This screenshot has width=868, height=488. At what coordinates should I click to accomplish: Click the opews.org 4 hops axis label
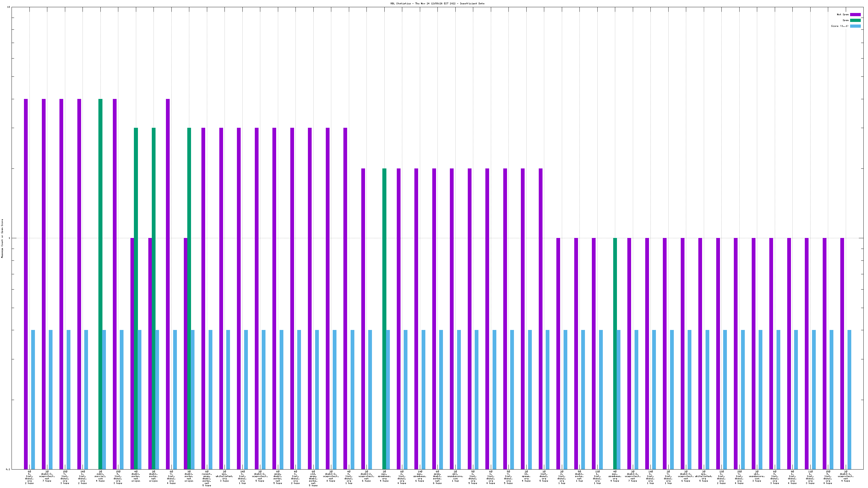tap(526, 476)
